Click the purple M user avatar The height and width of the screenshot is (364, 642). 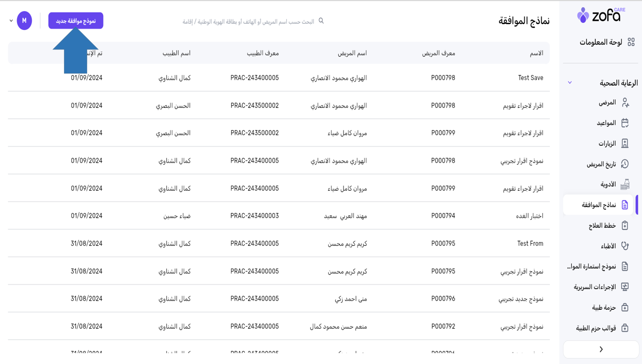click(x=24, y=21)
